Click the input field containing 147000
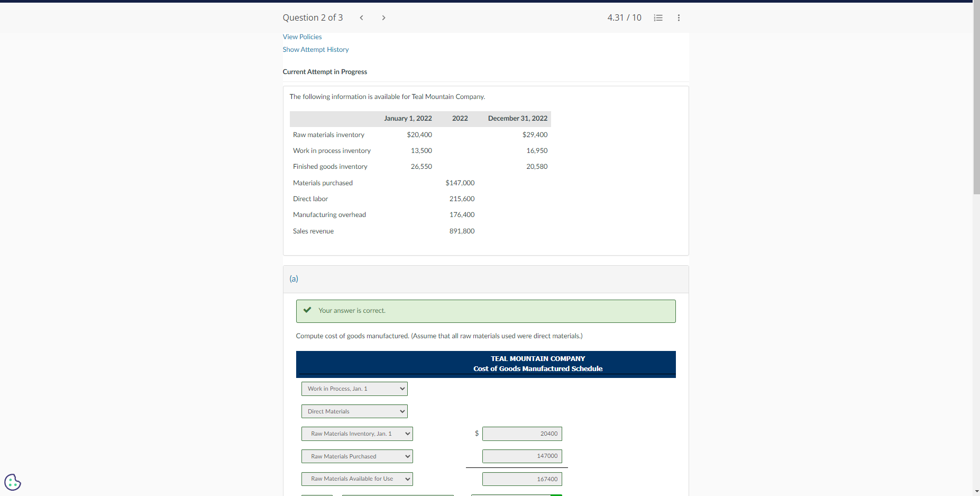 (x=522, y=456)
